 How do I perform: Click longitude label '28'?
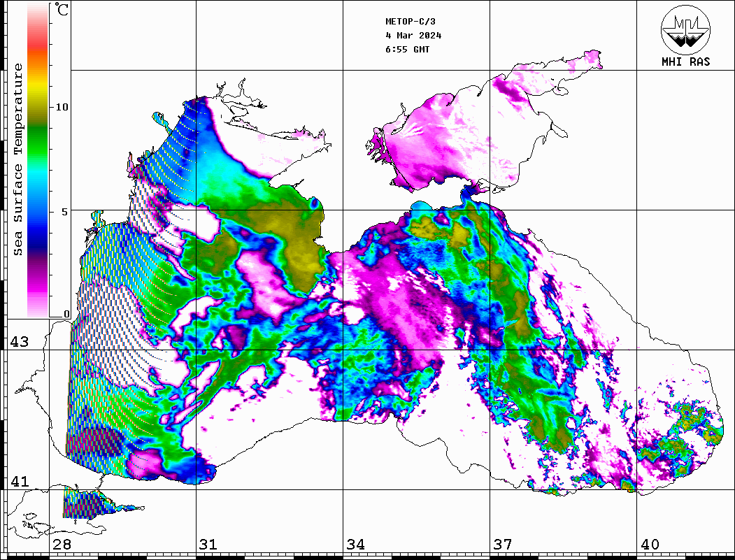pos(62,545)
